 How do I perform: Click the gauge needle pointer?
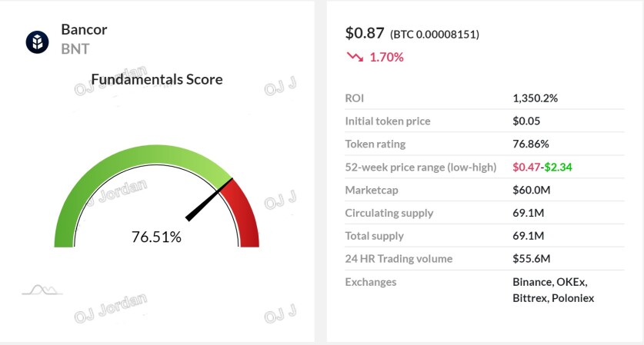[209, 200]
